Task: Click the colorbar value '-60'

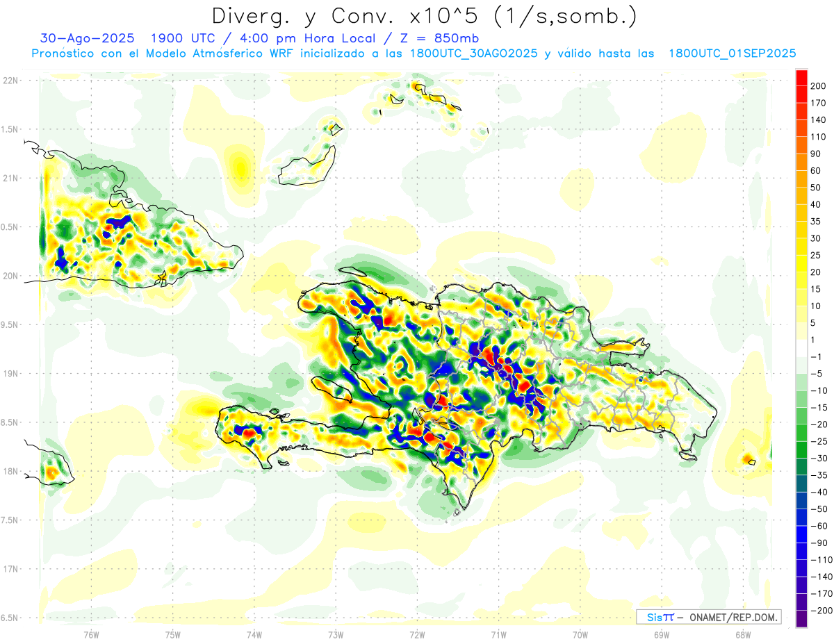Action: 819,526
